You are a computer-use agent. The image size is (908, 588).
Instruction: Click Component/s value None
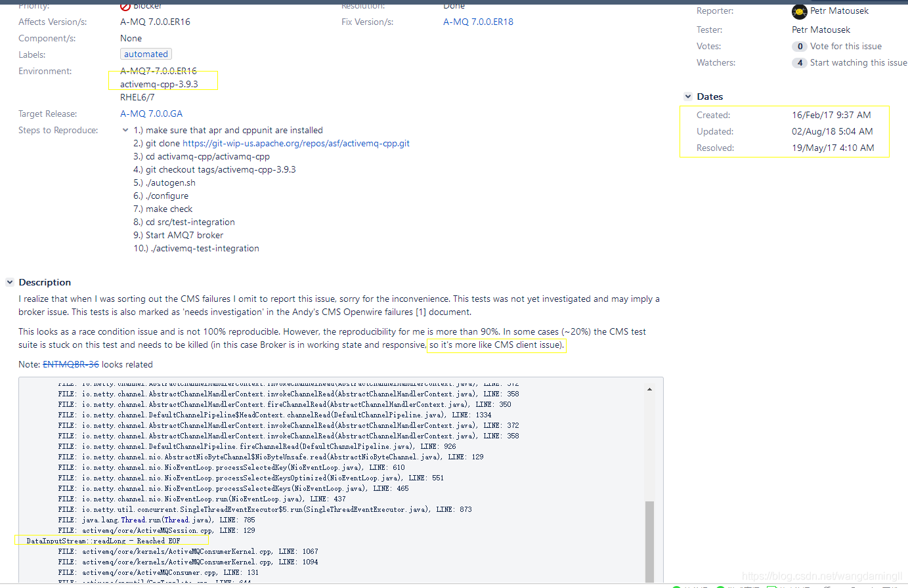131,38
